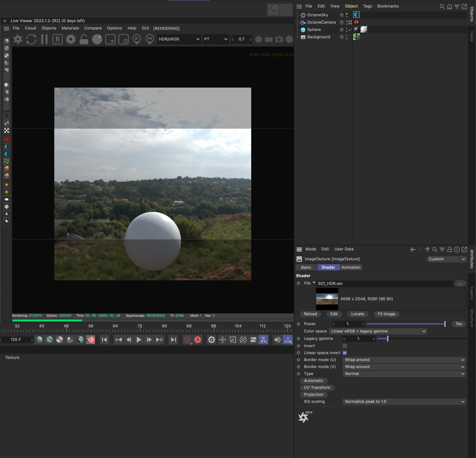Open the Compare menu
476x458 pixels.
(93, 28)
